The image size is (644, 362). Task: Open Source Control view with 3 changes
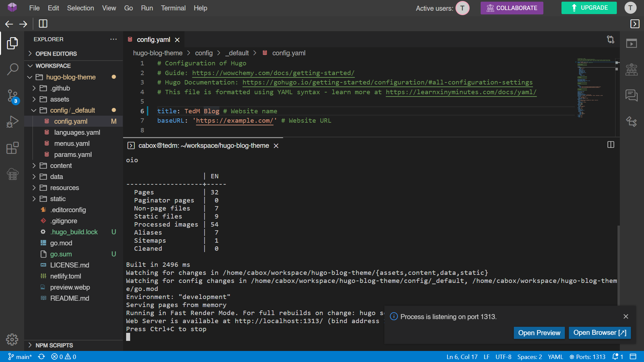(12, 96)
